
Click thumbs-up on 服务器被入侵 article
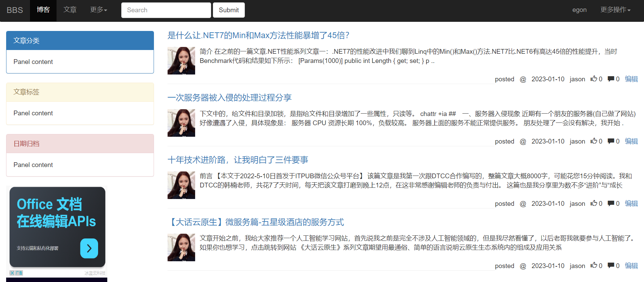click(594, 141)
